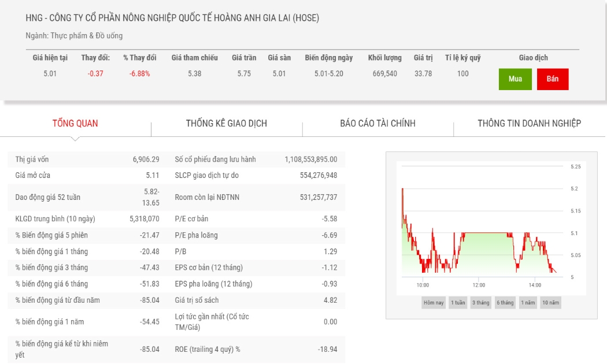The height and width of the screenshot is (364, 607).
Task: Click the Thị giá vốn value 6,906.29
Action: [x=146, y=159]
